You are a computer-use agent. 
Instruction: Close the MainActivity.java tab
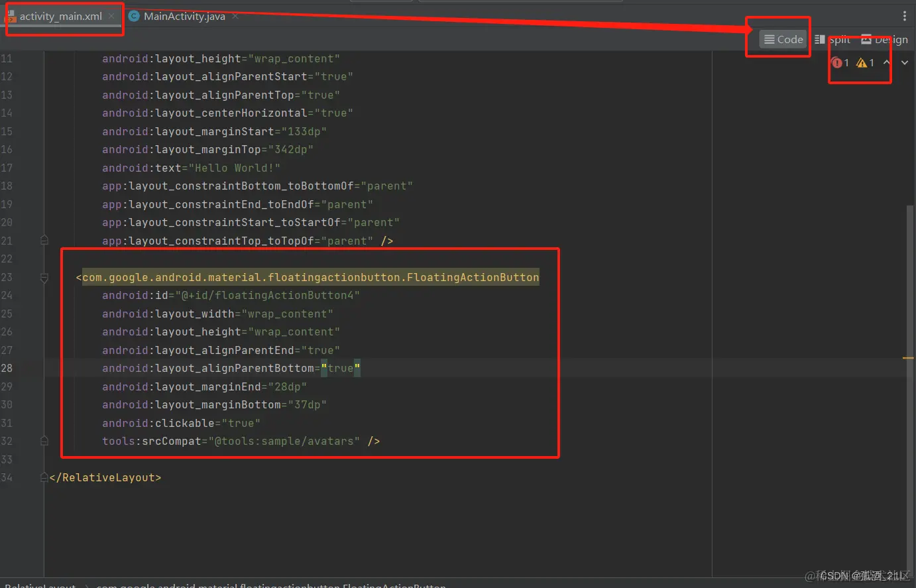[235, 17]
